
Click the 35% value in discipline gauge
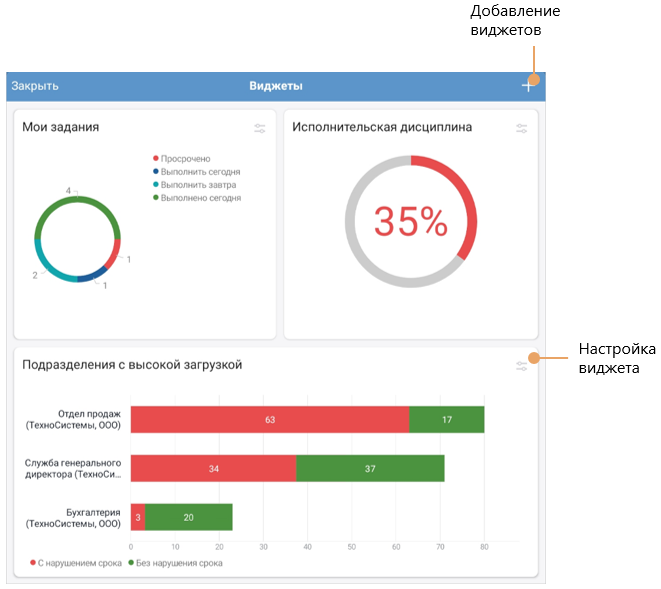[410, 222]
